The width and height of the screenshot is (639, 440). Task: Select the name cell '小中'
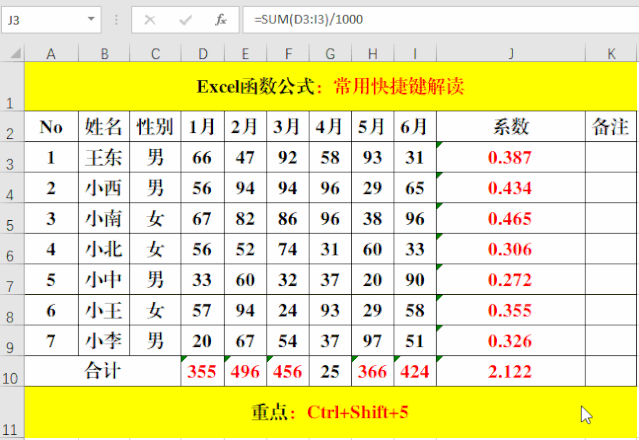pyautogui.click(x=104, y=279)
